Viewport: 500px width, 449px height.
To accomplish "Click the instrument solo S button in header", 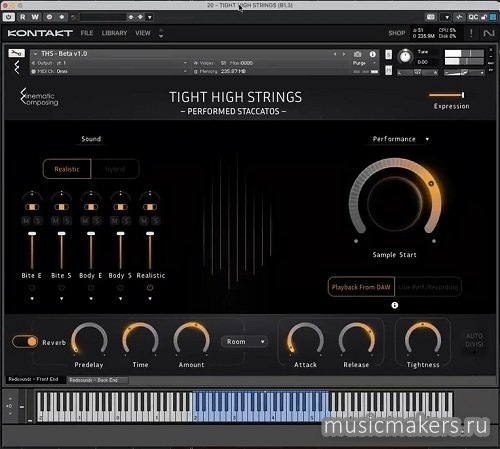I will [x=389, y=54].
